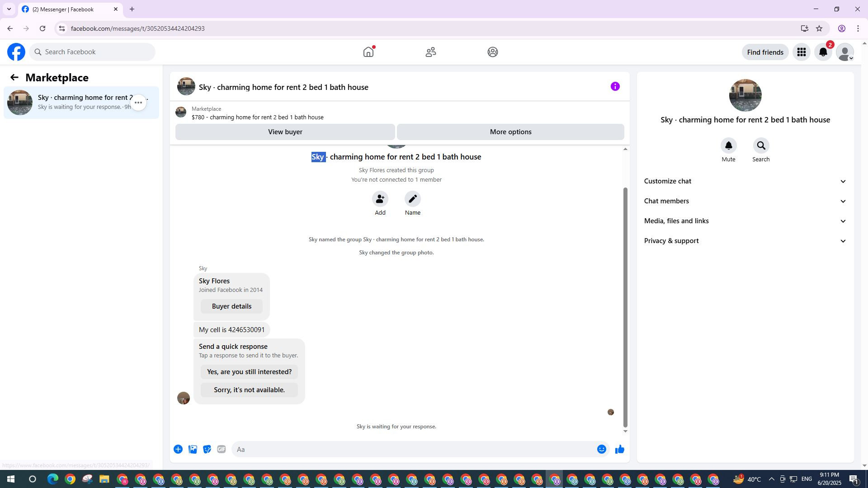Click the Name edit pencil icon
The height and width of the screenshot is (488, 868).
click(412, 199)
